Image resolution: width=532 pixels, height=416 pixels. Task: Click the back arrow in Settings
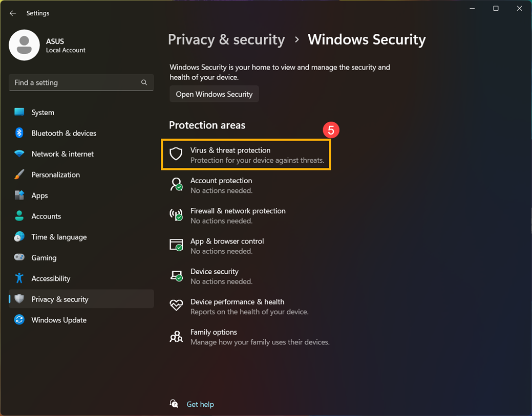13,13
